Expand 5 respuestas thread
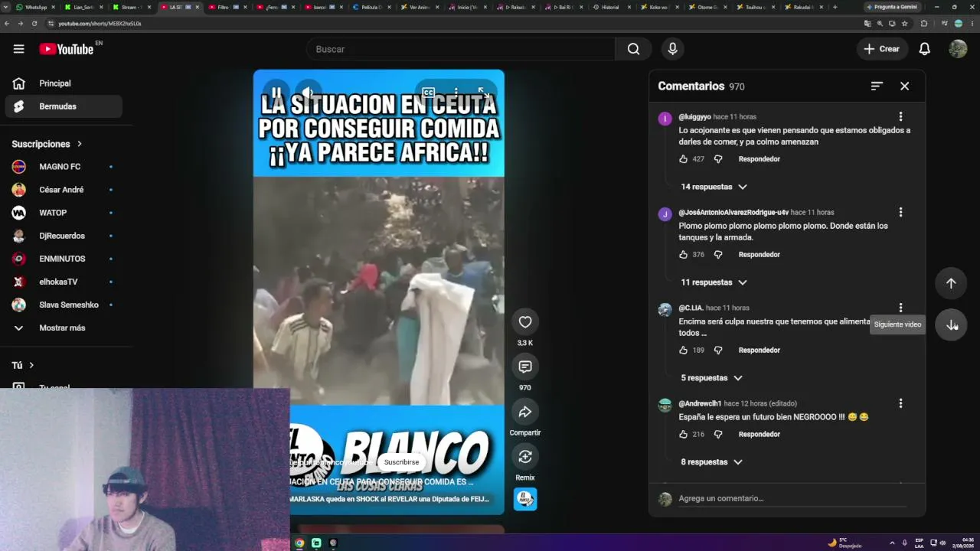The height and width of the screenshot is (551, 980). (x=711, y=378)
